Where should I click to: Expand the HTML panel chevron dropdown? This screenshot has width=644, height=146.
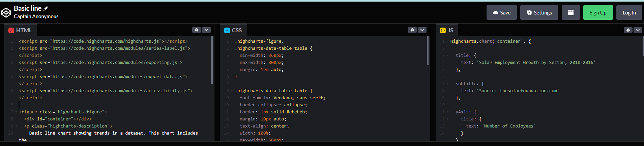click(x=206, y=30)
